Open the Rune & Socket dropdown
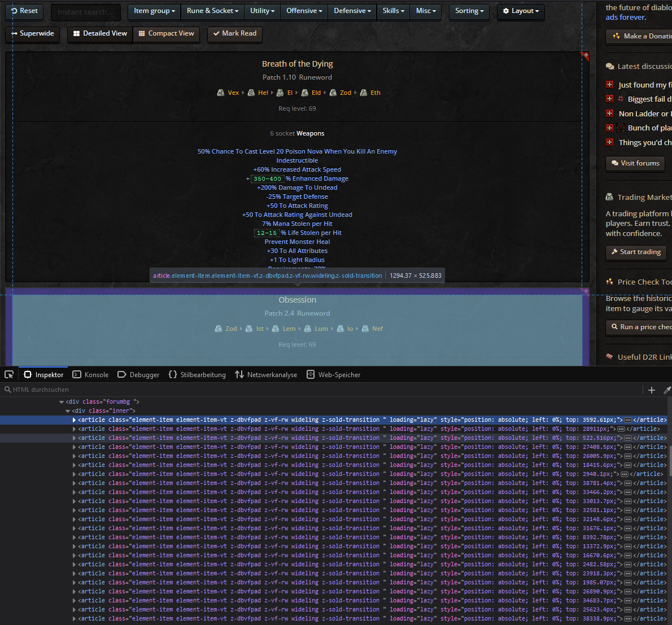 [212, 11]
